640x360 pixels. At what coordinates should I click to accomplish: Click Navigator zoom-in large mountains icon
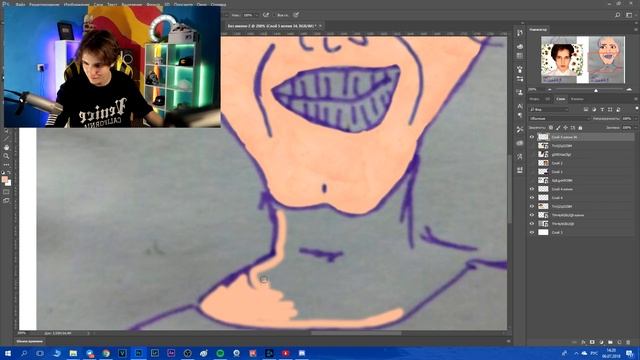(x=629, y=89)
